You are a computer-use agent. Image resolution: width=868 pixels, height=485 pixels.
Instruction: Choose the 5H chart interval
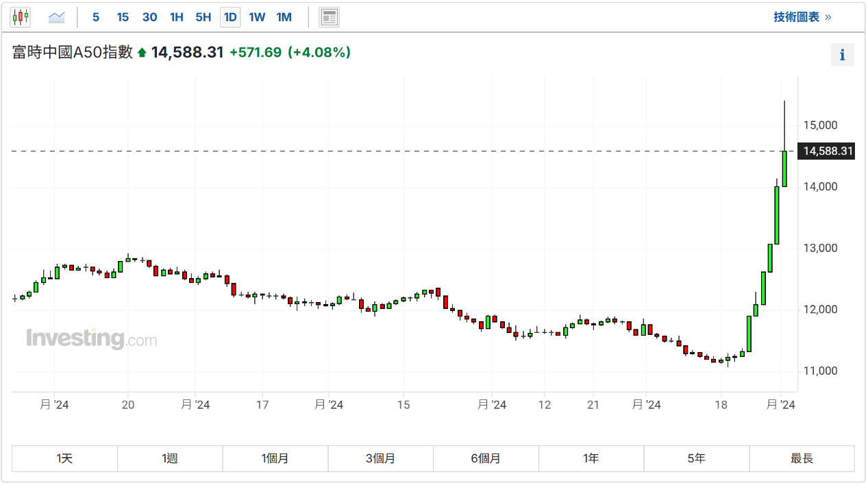click(203, 17)
